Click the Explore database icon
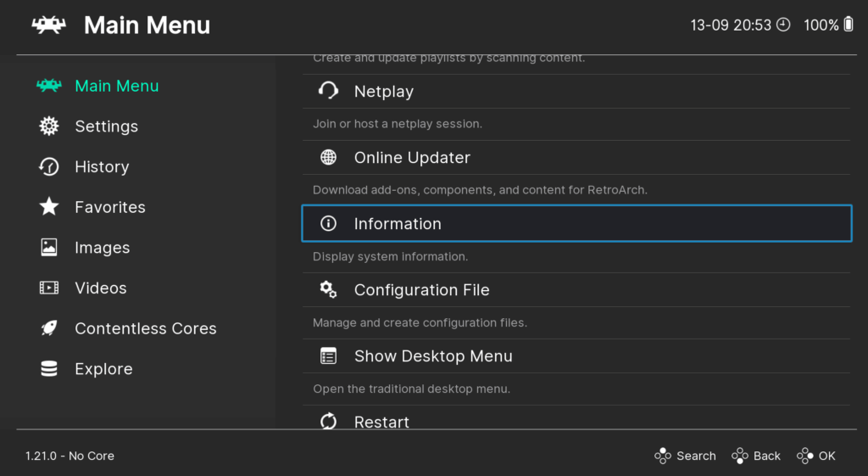 (49, 369)
